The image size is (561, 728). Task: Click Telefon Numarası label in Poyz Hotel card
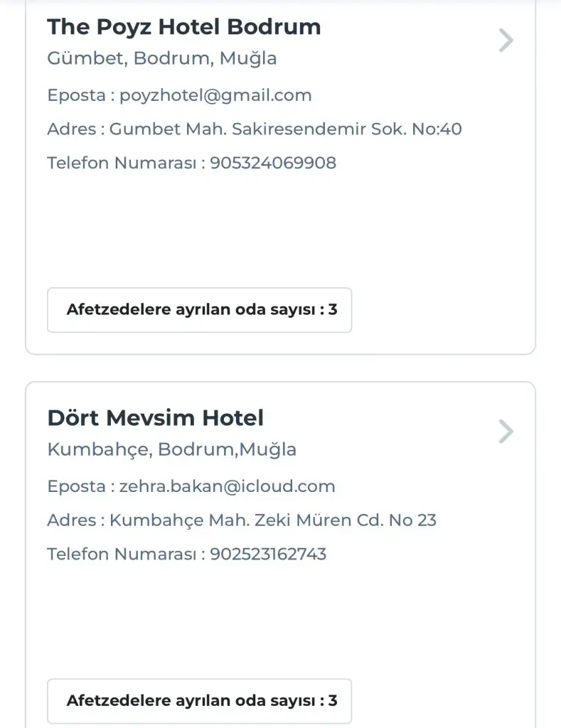(122, 163)
